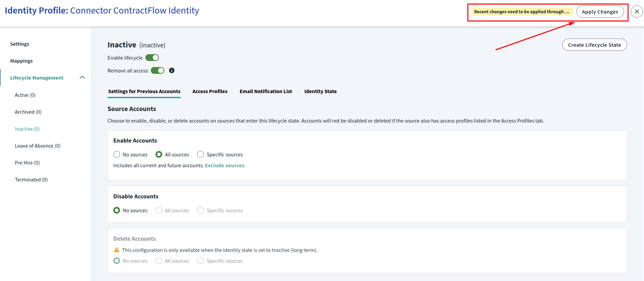Click the Apply Changes button
The height and width of the screenshot is (281, 644).
(600, 12)
